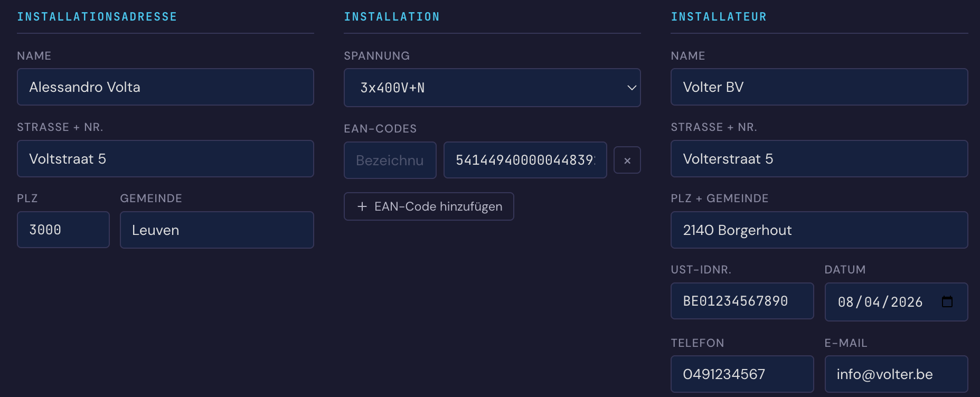
Task: Click the Installationsadresse section heading
Action: click(x=97, y=17)
